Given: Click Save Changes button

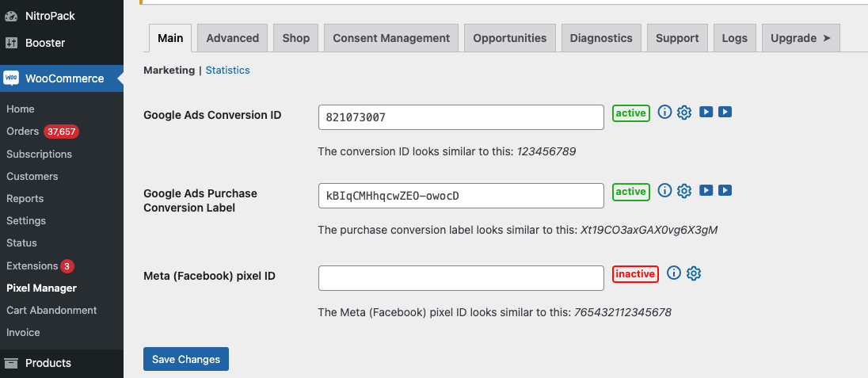Looking at the screenshot, I should click(x=186, y=359).
